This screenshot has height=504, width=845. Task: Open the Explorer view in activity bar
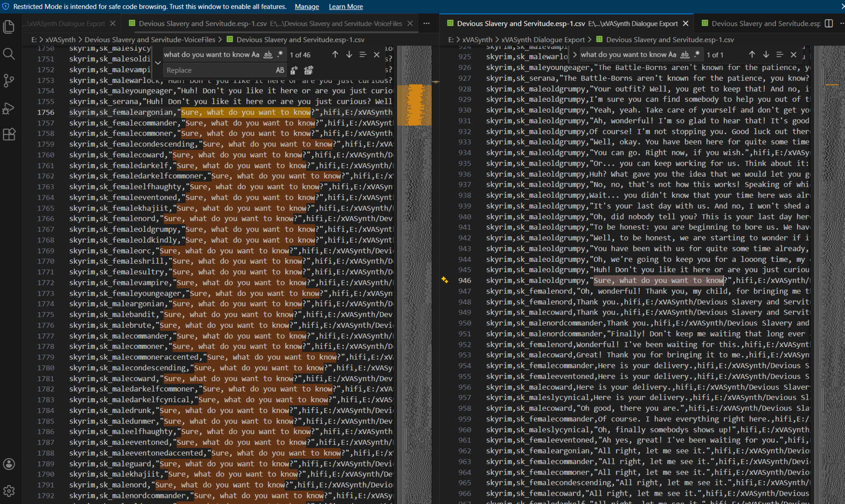click(9, 27)
